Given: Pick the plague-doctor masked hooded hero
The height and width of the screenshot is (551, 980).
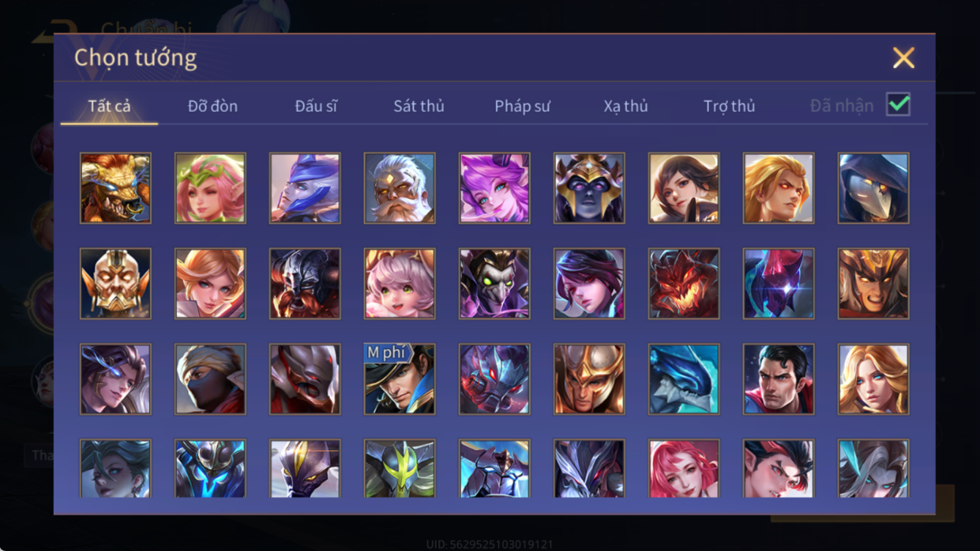Looking at the screenshot, I should pos(874,188).
